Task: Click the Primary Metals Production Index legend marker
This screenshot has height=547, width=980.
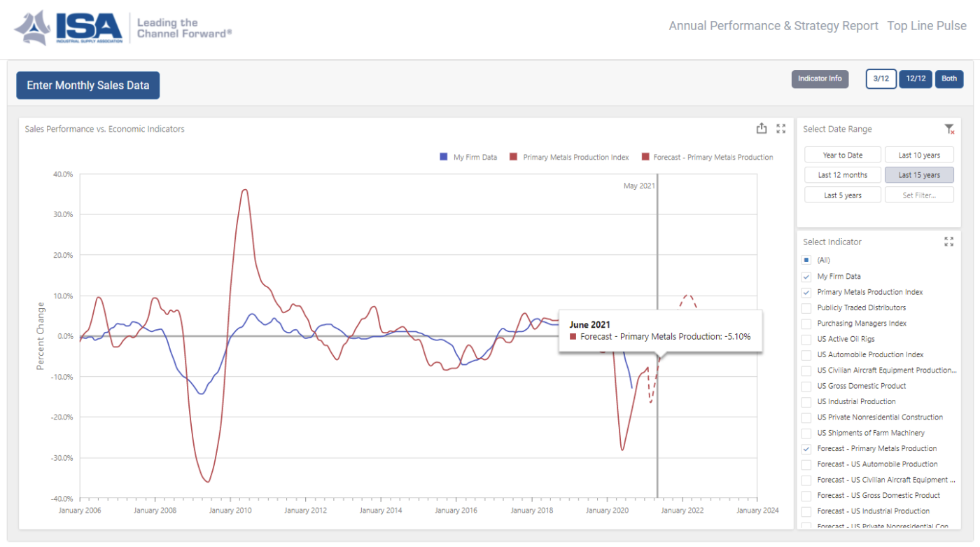Action: pyautogui.click(x=514, y=157)
